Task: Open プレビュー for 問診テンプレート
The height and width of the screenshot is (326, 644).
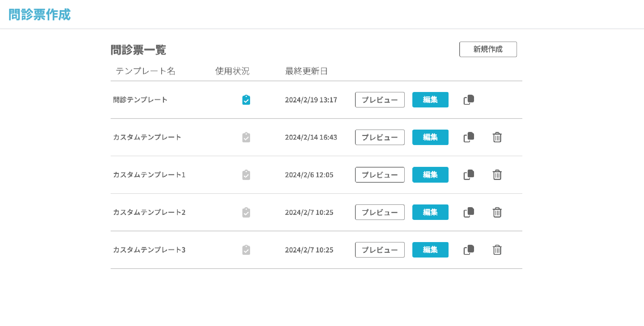Action: [x=379, y=100]
